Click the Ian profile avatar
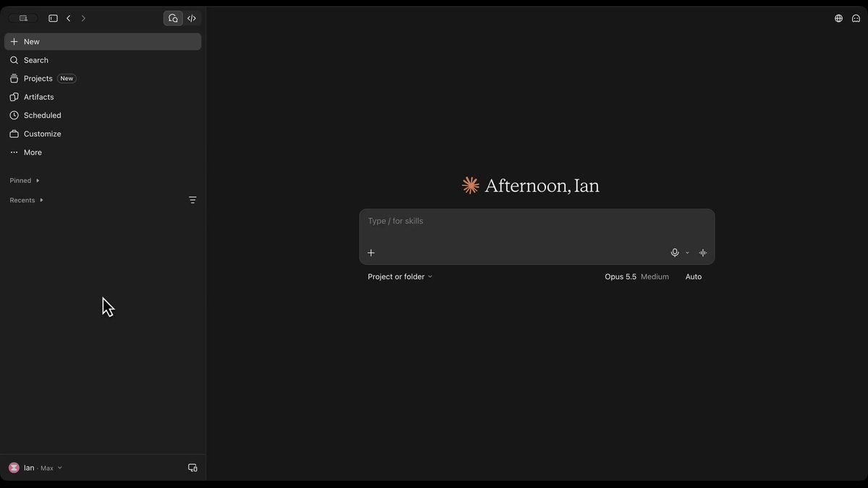 coord(14,468)
